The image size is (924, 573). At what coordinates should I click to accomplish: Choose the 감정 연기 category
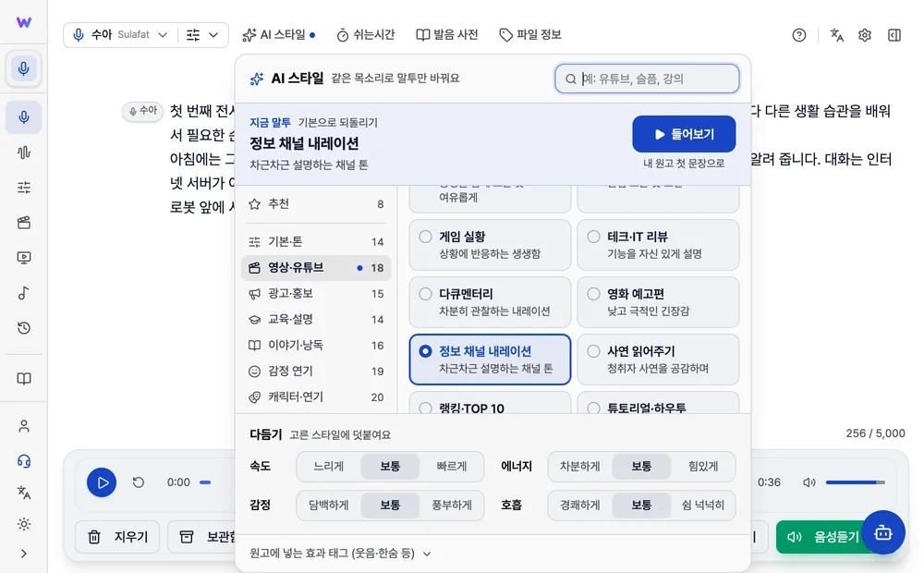pos(316,372)
